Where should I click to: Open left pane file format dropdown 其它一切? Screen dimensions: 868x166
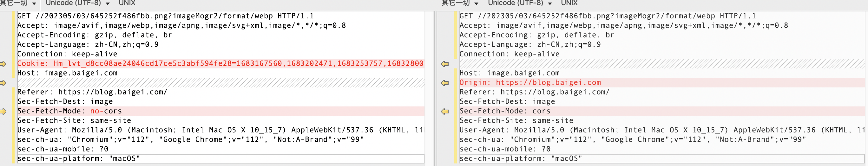tap(18, 3)
